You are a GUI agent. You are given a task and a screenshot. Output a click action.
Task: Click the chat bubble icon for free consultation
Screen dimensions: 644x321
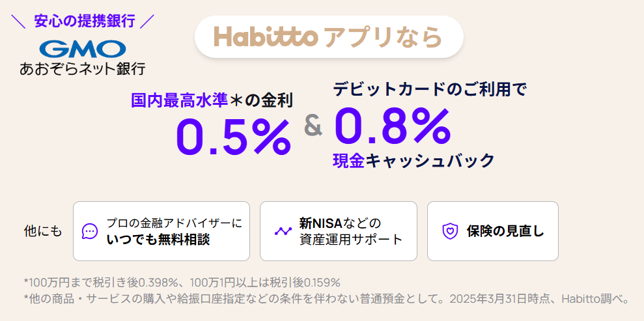click(x=90, y=231)
